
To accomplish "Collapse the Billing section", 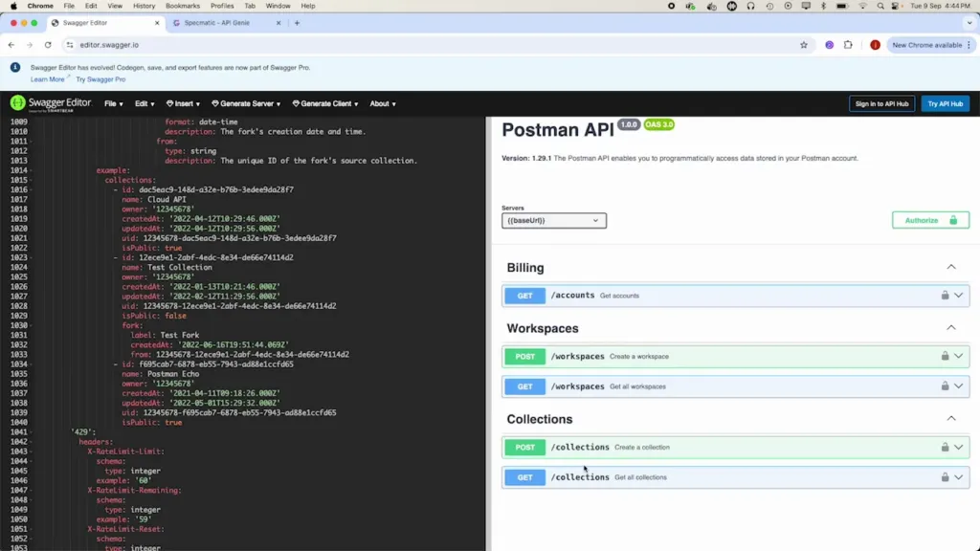I will point(950,268).
